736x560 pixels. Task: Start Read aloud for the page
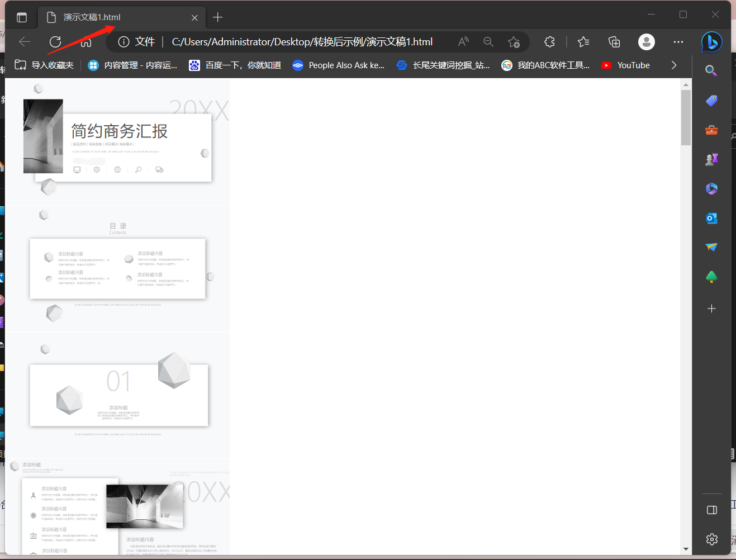[x=463, y=41]
